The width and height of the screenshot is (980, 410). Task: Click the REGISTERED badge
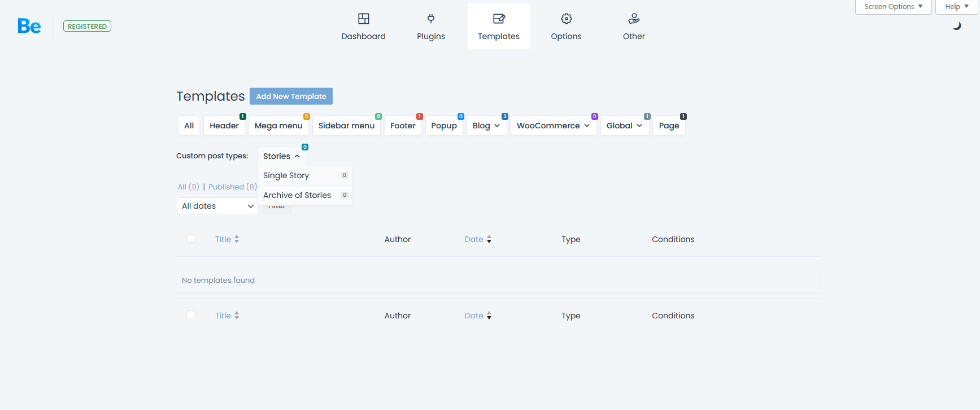point(87,26)
